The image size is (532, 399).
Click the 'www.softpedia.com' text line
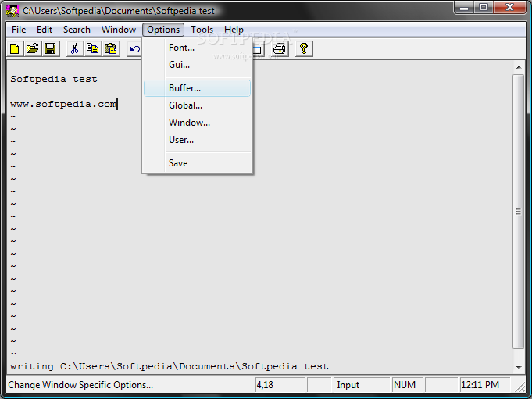tap(63, 104)
